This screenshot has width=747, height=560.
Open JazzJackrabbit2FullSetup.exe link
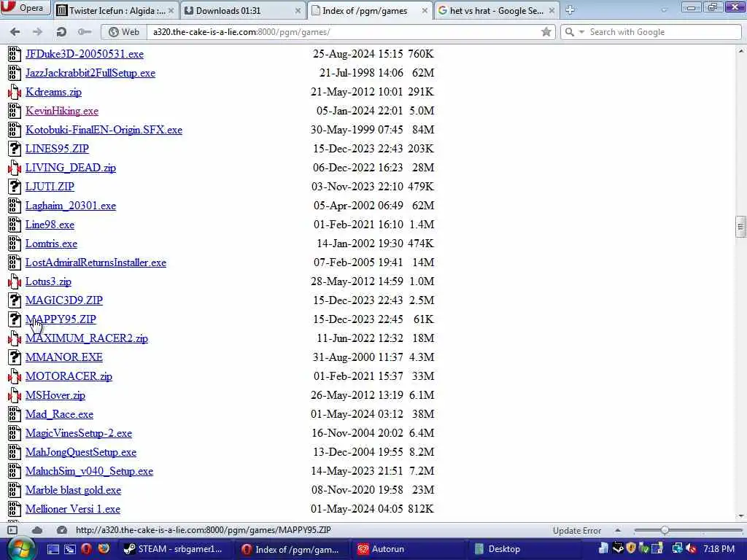[x=90, y=73]
